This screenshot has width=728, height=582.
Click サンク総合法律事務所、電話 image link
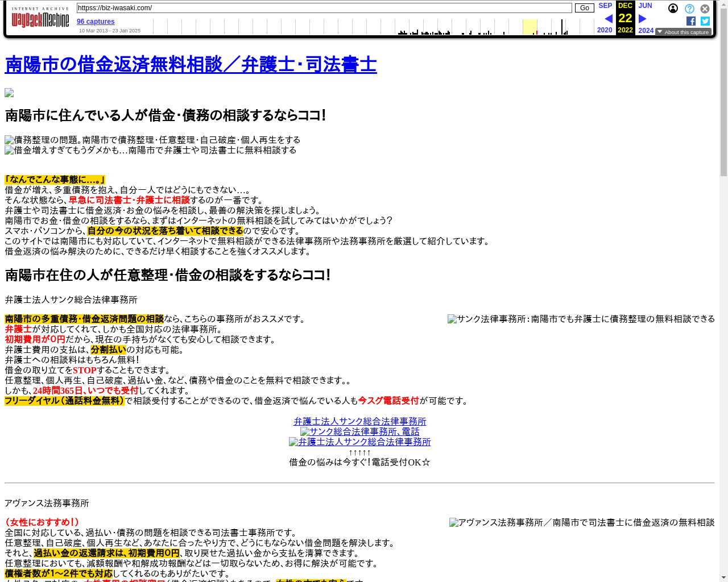click(359, 431)
